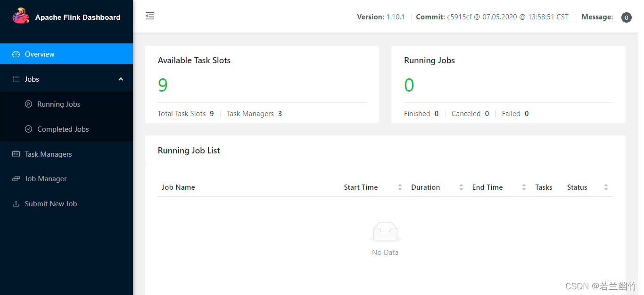Click the Job Name column header
Screen dimensions: 644x295
pyautogui.click(x=178, y=187)
